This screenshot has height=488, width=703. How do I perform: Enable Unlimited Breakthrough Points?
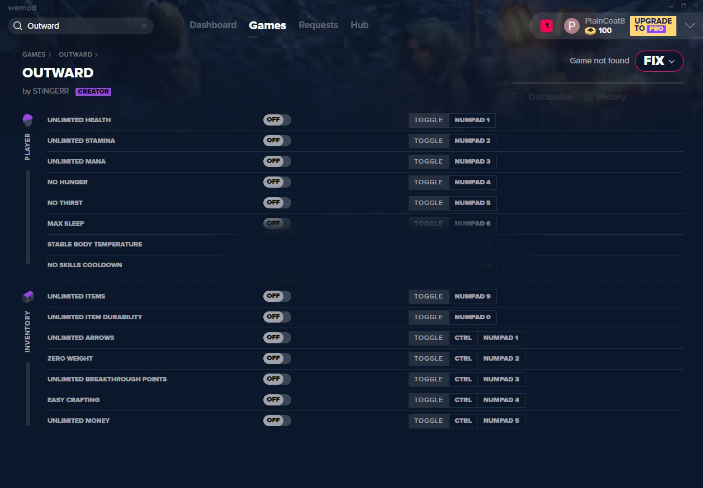(277, 379)
